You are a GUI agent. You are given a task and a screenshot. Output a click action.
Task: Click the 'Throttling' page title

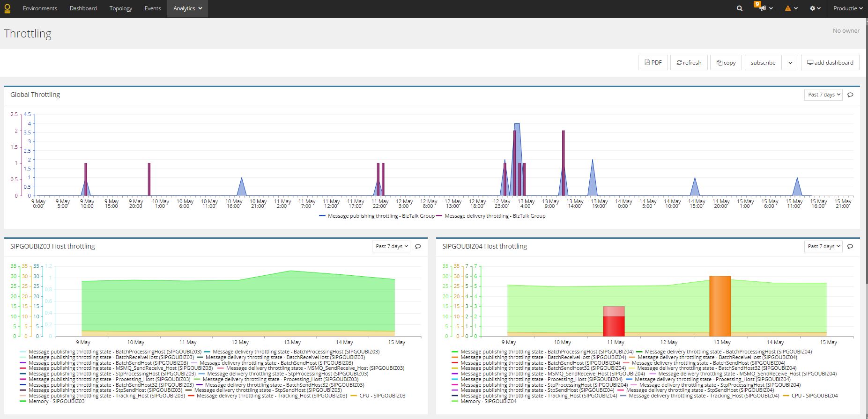[28, 34]
